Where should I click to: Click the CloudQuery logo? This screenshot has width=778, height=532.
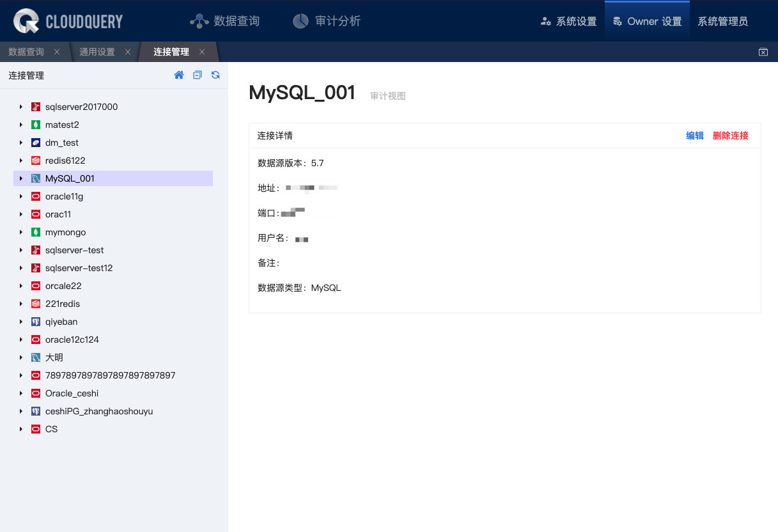pyautogui.click(x=68, y=21)
